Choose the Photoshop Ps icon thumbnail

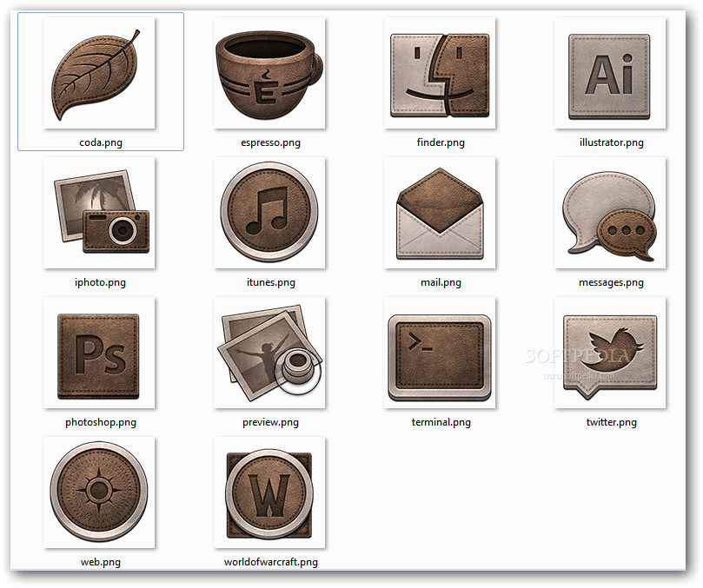[99, 353]
